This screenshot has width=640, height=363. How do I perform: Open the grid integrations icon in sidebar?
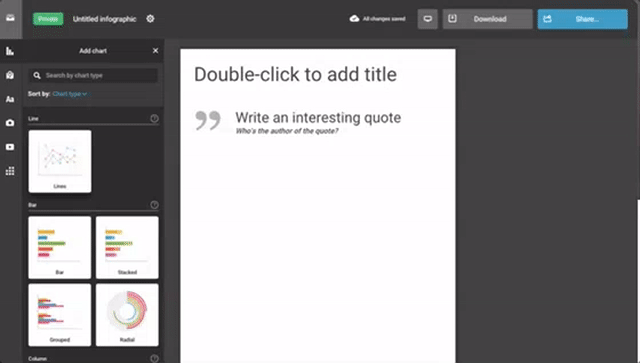(10, 171)
